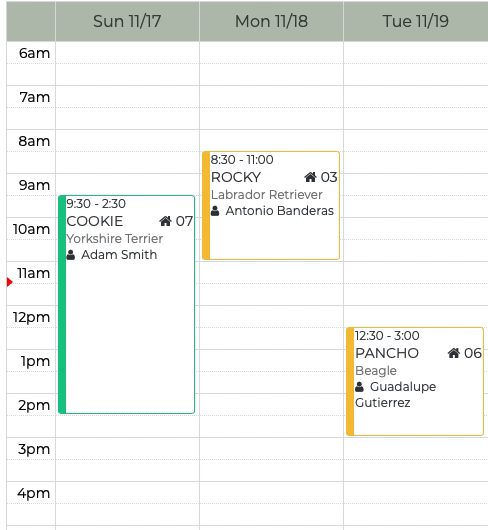Click the red current-time marker arrow
The height and width of the screenshot is (530, 488).
click(9, 282)
